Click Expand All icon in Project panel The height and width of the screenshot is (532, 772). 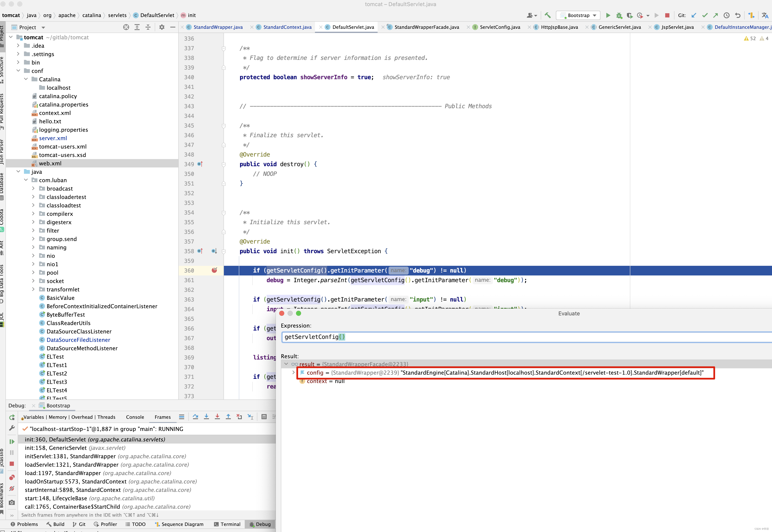[137, 27]
